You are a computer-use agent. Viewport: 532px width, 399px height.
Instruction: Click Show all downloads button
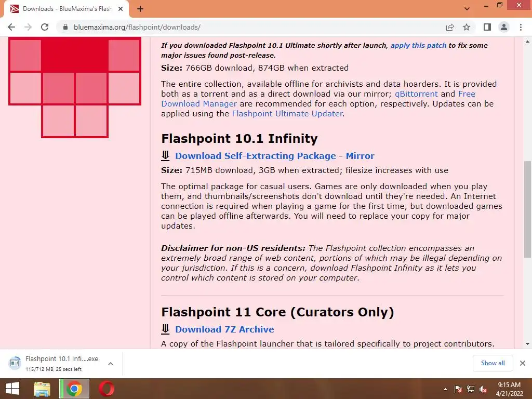(x=493, y=363)
